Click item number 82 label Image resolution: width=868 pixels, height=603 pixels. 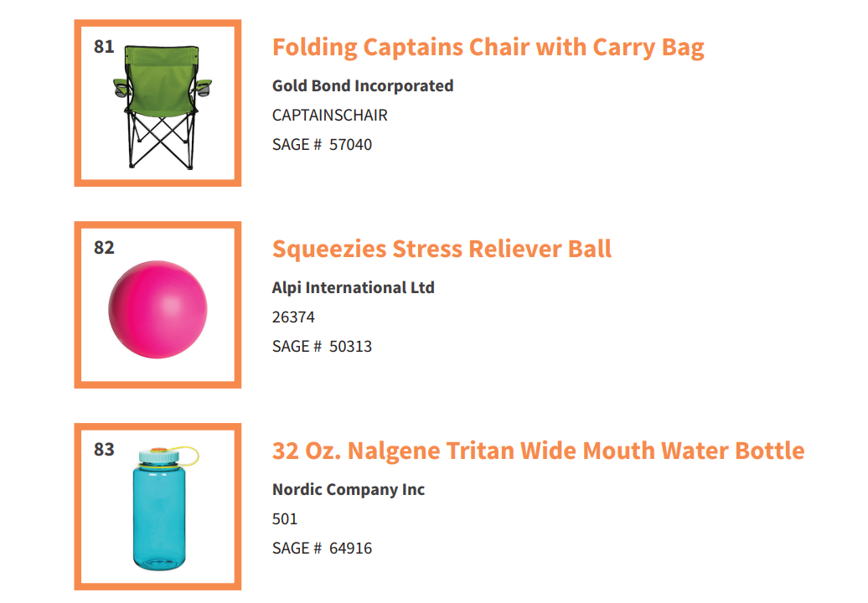tap(104, 247)
